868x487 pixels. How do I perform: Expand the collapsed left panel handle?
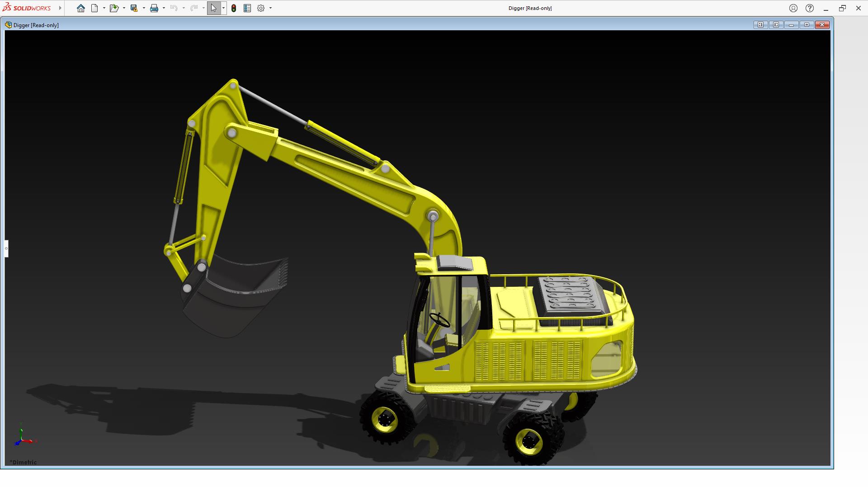tap(6, 248)
